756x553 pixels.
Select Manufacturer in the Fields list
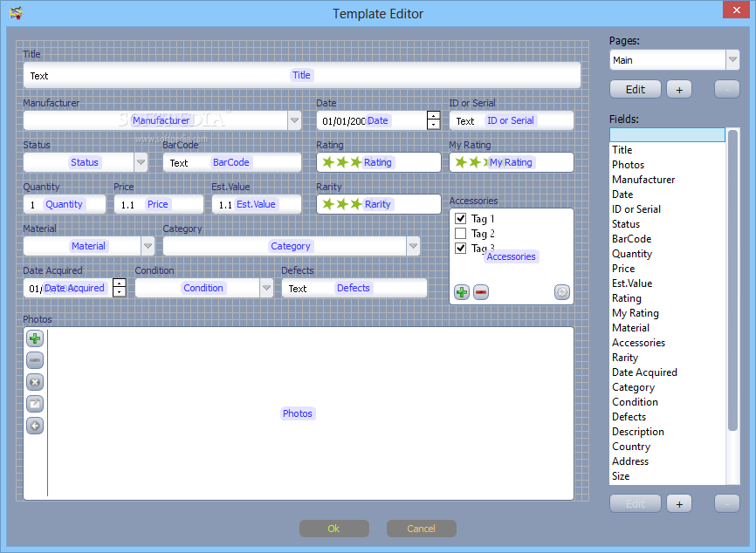[x=667, y=180]
